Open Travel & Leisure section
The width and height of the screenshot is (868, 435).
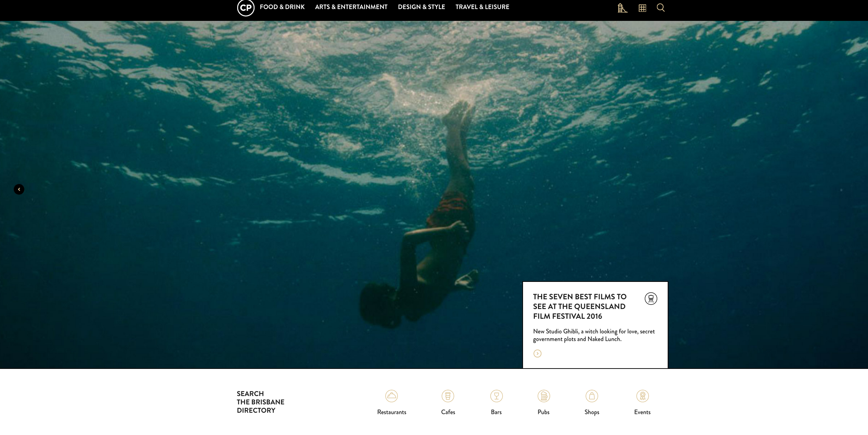click(x=482, y=7)
